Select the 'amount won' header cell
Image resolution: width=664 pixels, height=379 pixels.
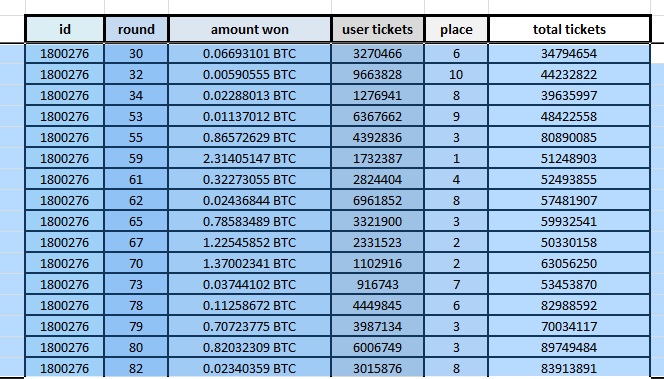249,29
